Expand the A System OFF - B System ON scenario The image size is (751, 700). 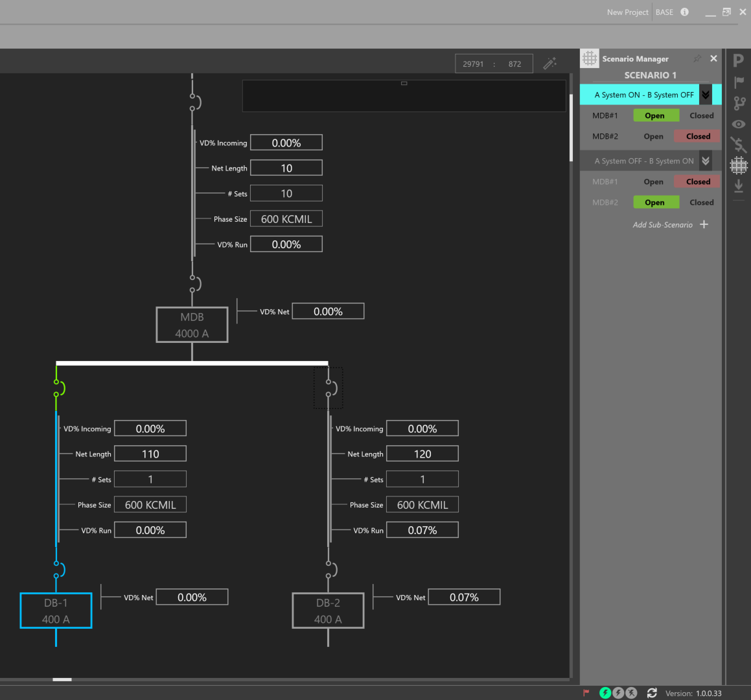(706, 160)
